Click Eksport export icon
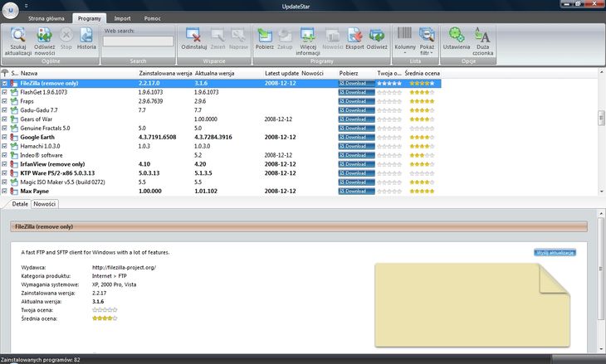 (x=354, y=35)
